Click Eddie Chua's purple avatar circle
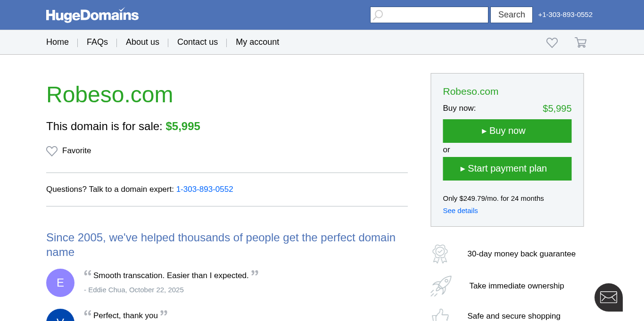The width and height of the screenshot is (644, 321). point(60,283)
